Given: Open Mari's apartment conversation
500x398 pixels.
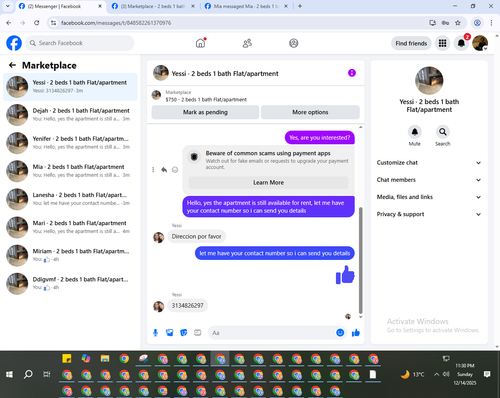Looking at the screenshot, I should 70,227.
